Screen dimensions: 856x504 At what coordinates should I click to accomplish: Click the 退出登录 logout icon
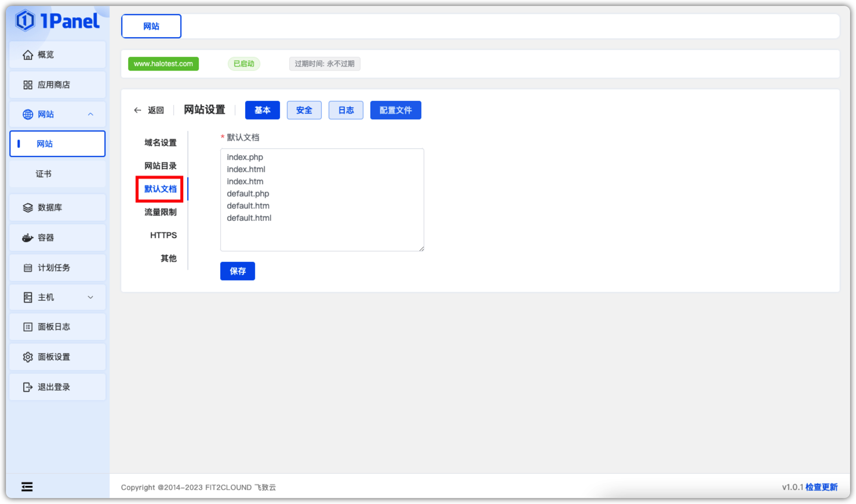pos(28,388)
